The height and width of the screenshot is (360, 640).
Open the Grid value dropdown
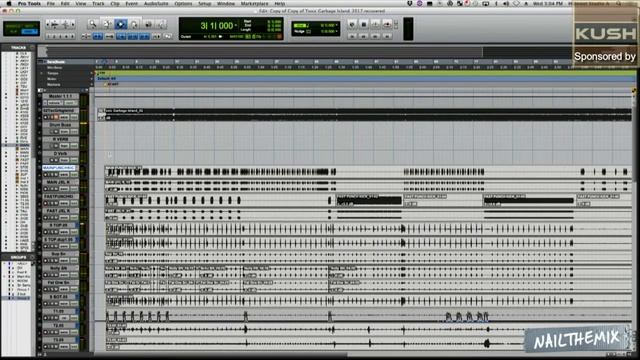(x=336, y=25)
